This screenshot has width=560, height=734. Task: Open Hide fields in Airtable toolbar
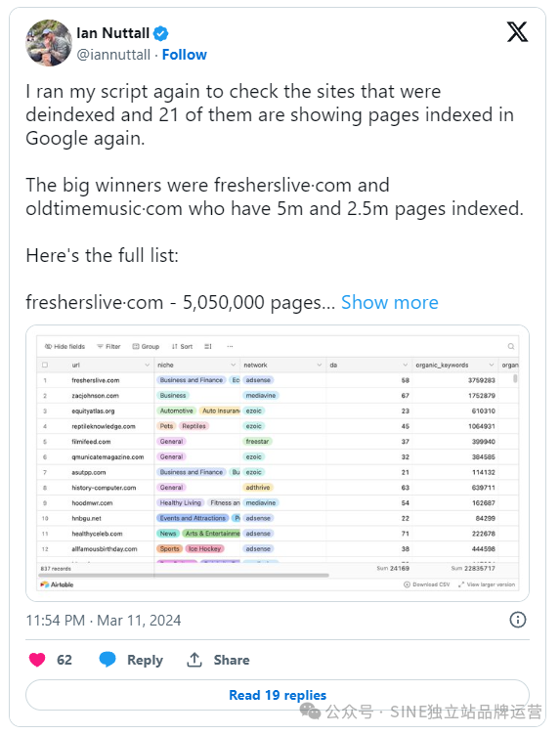pos(65,346)
